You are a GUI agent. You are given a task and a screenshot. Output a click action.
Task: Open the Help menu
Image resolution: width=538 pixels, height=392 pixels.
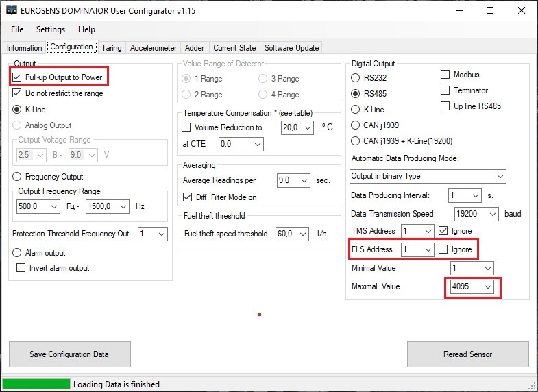coord(86,29)
